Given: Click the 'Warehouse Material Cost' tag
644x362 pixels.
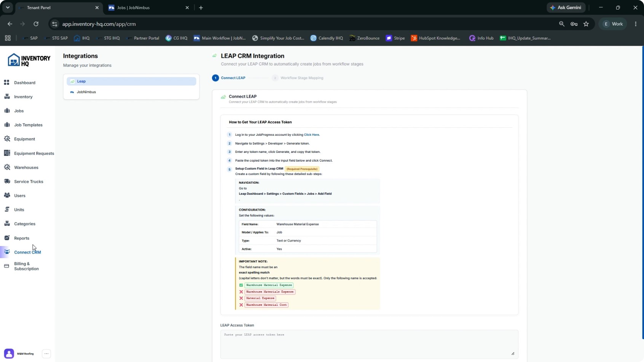Looking at the screenshot, I should (266, 305).
